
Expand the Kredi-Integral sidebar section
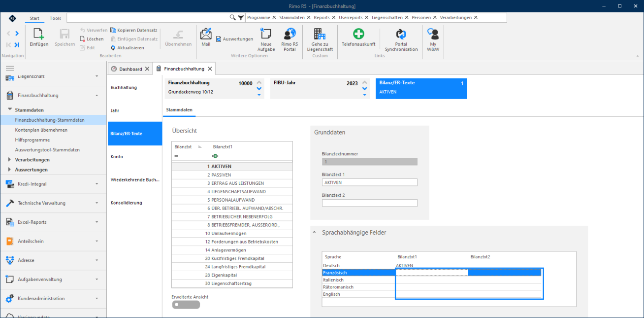97,184
